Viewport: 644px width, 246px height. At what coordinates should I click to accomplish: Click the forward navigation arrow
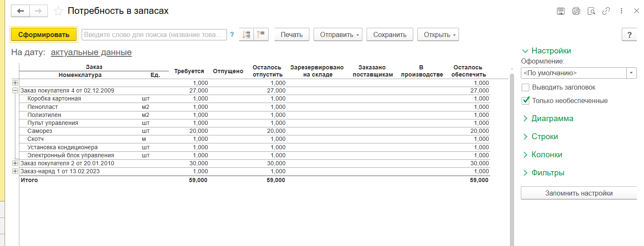point(38,11)
